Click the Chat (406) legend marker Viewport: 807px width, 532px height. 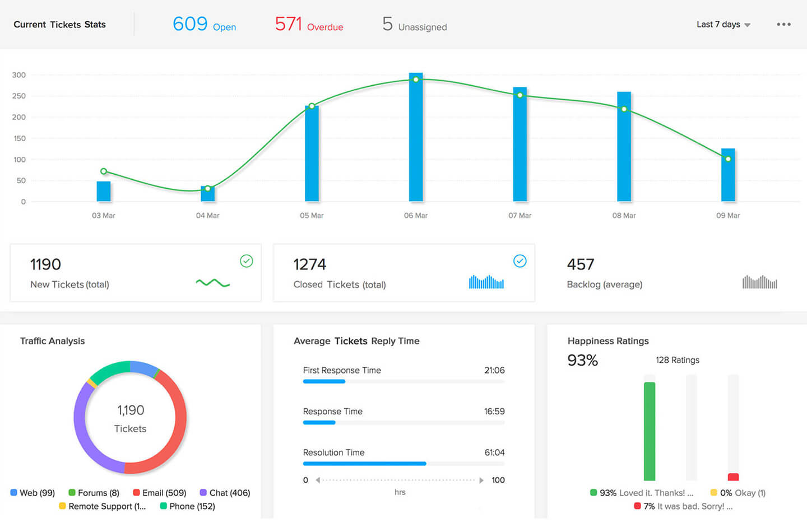[x=202, y=493]
